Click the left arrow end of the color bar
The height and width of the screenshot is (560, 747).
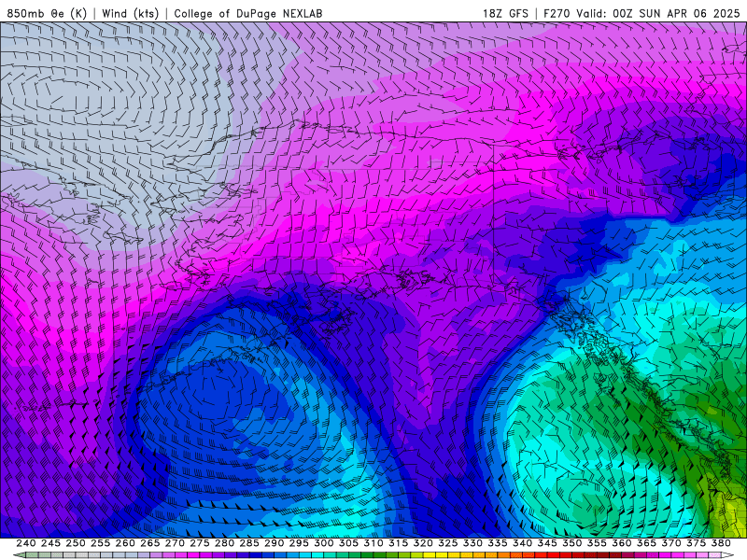coord(19,555)
